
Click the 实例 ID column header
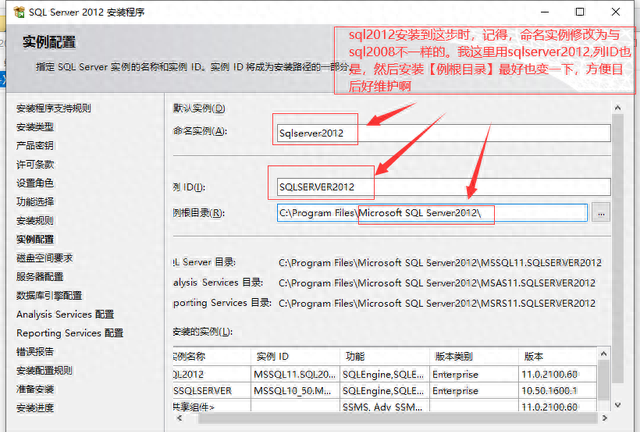point(295,356)
